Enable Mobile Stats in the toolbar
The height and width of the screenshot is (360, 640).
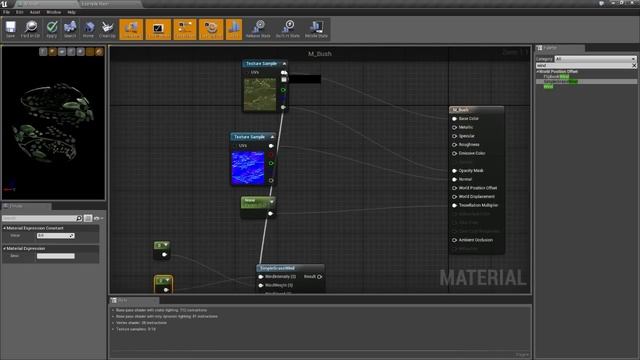pos(316,29)
